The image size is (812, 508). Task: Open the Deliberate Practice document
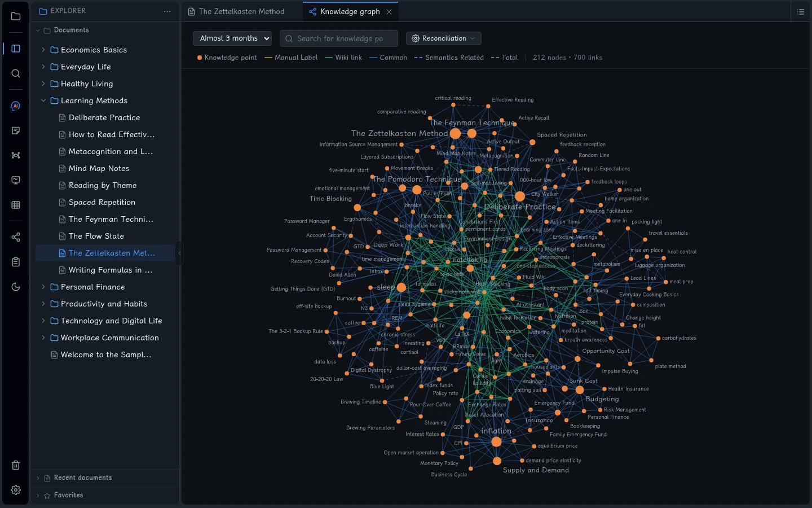coord(105,117)
